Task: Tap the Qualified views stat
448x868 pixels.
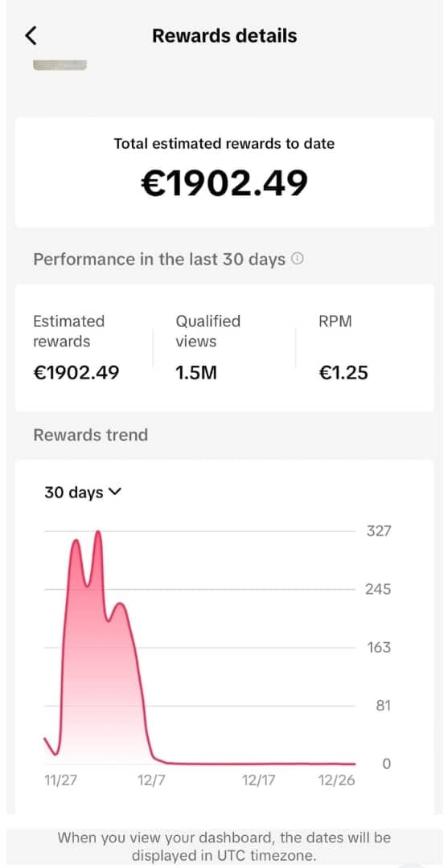Action: [x=208, y=348]
